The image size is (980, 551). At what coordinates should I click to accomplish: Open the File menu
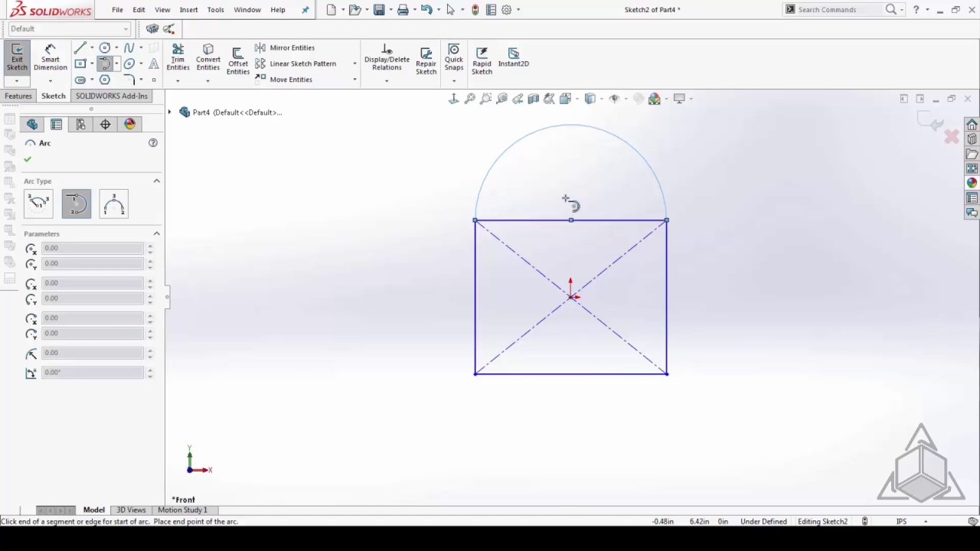pos(117,10)
